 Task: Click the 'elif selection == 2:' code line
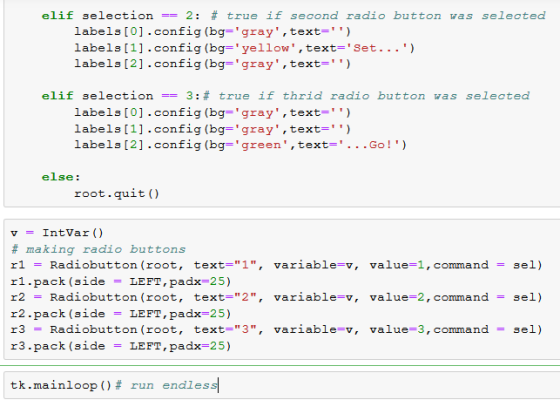click(294, 16)
